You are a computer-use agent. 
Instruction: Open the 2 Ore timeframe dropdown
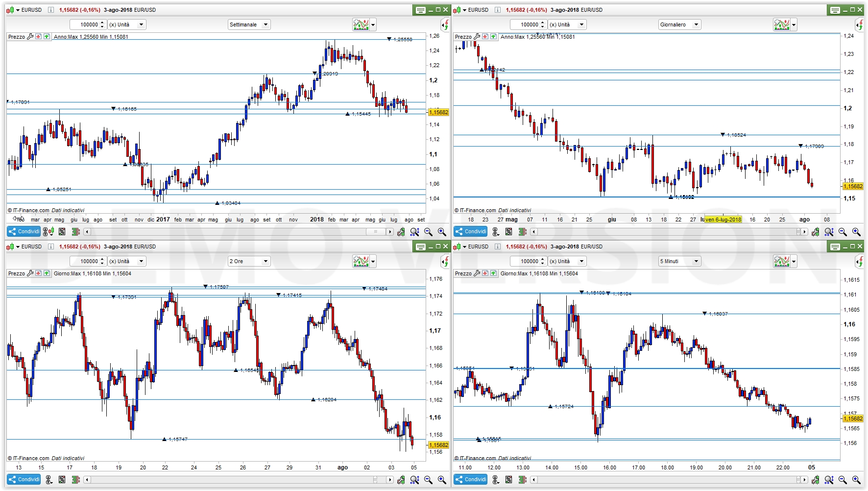click(x=249, y=261)
